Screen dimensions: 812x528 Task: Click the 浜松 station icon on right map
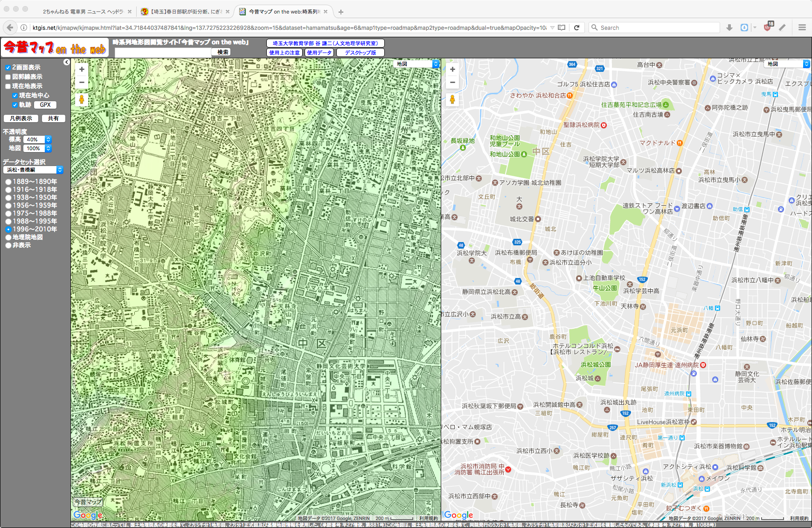coord(708,489)
